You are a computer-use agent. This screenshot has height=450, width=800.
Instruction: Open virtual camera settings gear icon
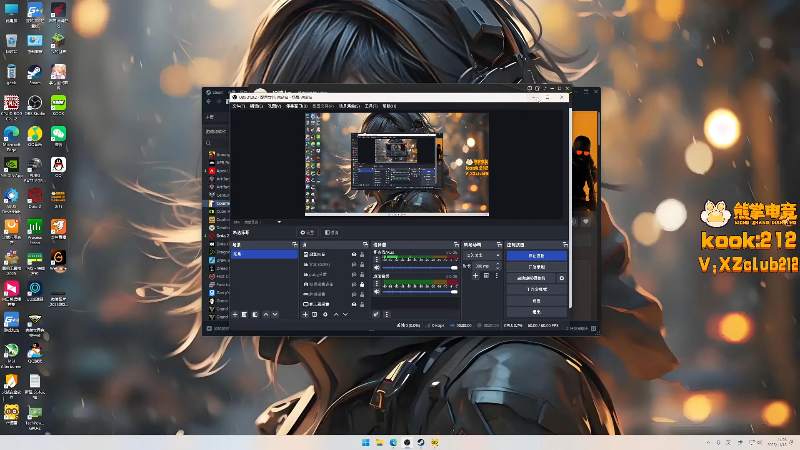tap(562, 278)
